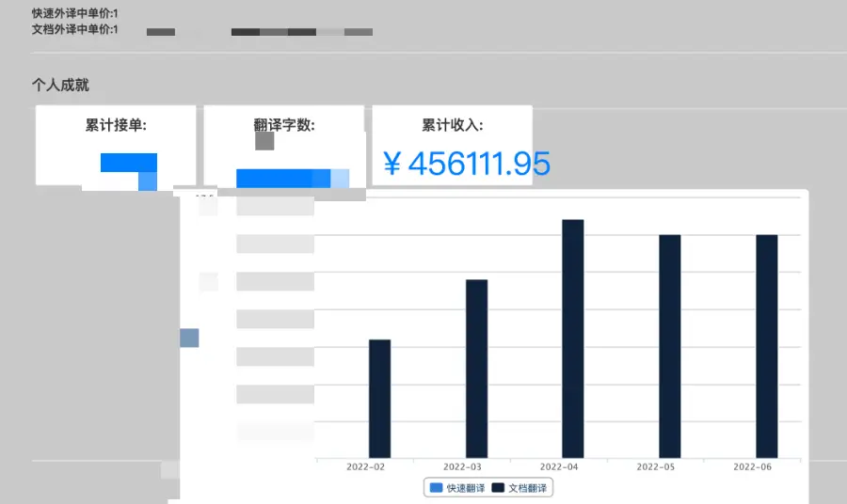This screenshot has height=504, width=847.
Task: Toggle the 文档翻译 series legend label
Action: pos(527,488)
